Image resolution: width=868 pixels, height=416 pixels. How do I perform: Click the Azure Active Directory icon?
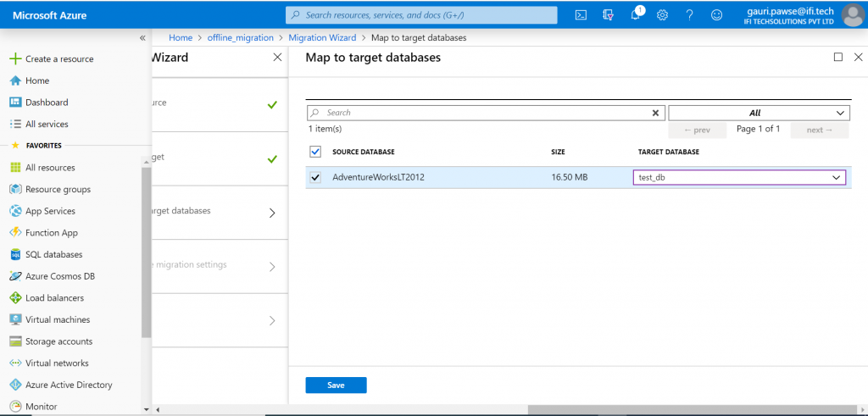(x=15, y=385)
